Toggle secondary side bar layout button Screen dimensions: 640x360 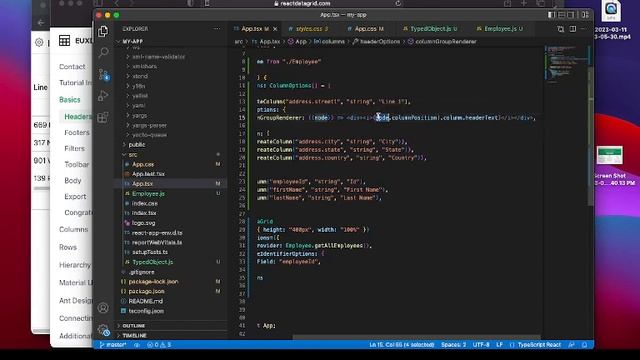571,15
